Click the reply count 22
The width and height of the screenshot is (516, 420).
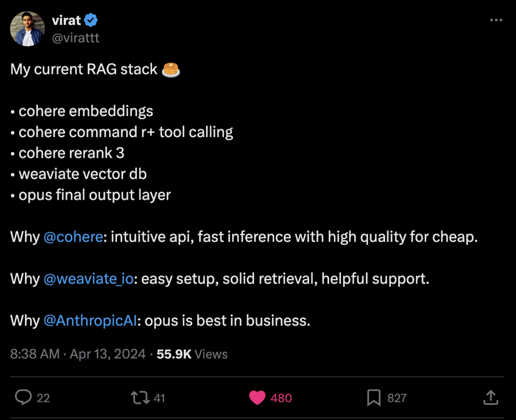point(43,398)
